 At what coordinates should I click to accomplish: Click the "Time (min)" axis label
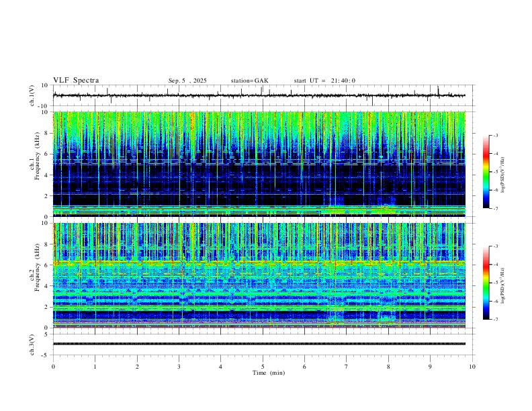269,373
